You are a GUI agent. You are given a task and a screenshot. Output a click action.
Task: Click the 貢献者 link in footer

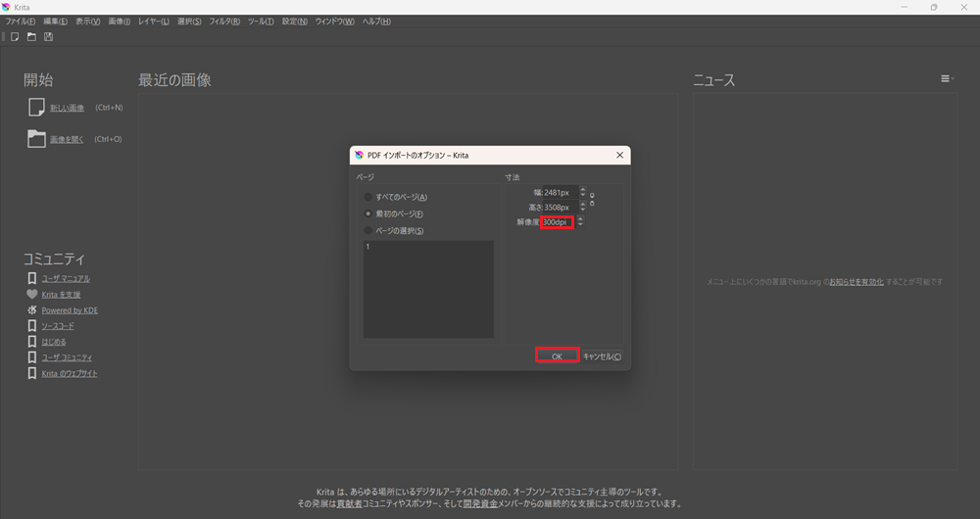[350, 503]
